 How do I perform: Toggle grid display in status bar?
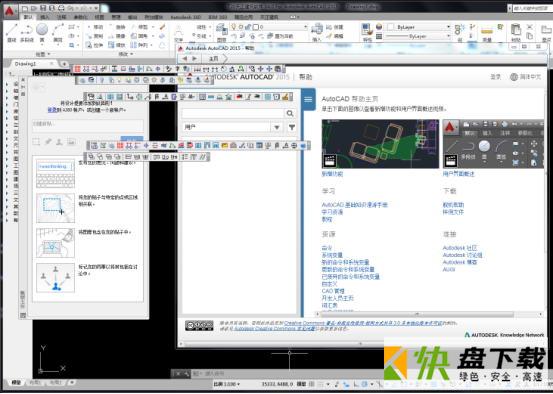coord(312,384)
